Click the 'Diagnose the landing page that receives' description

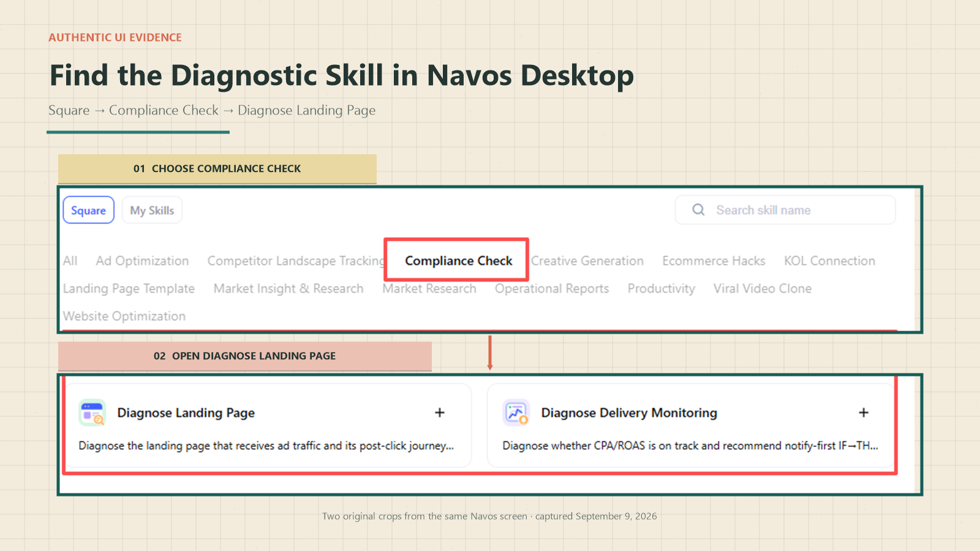266,446
